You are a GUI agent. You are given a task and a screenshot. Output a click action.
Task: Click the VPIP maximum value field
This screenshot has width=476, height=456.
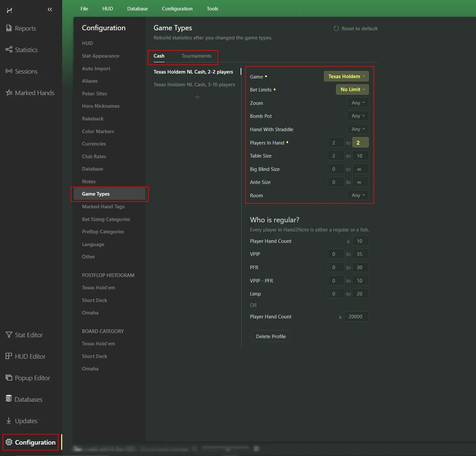point(360,254)
